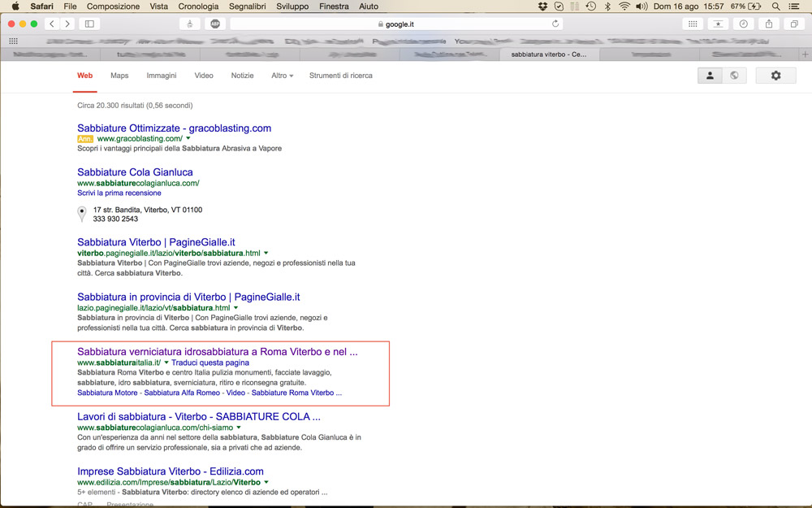Open the Sviluppo menu
The width and height of the screenshot is (812, 508).
[x=292, y=7]
